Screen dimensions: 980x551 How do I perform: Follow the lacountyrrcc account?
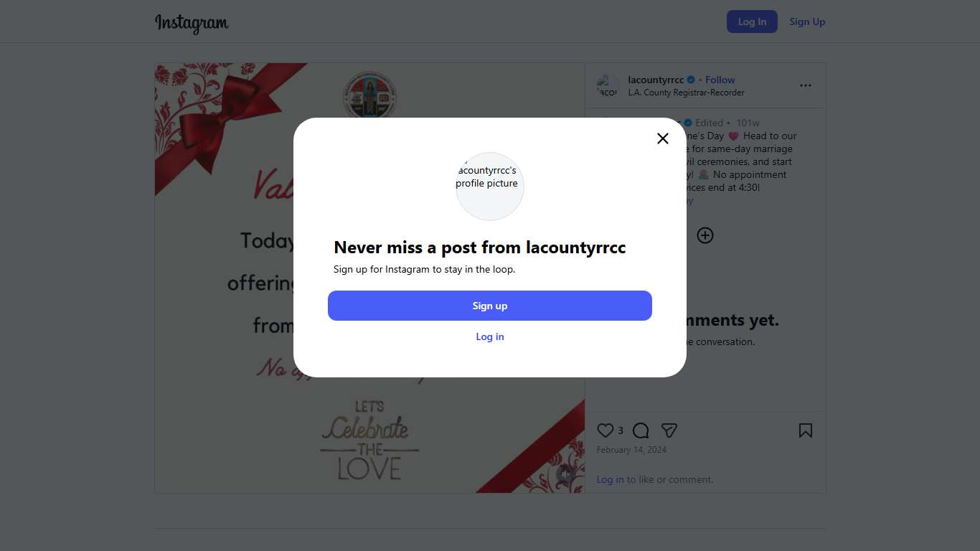(x=720, y=80)
